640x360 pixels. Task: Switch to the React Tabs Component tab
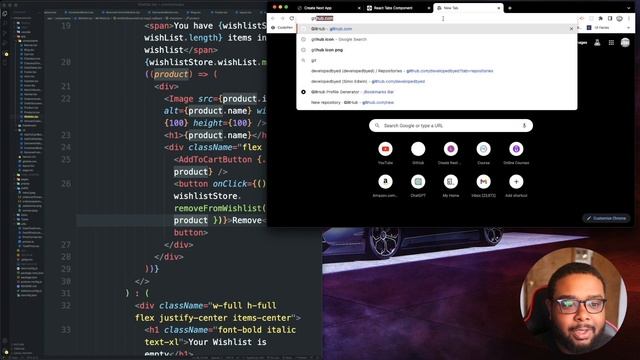(x=398, y=8)
